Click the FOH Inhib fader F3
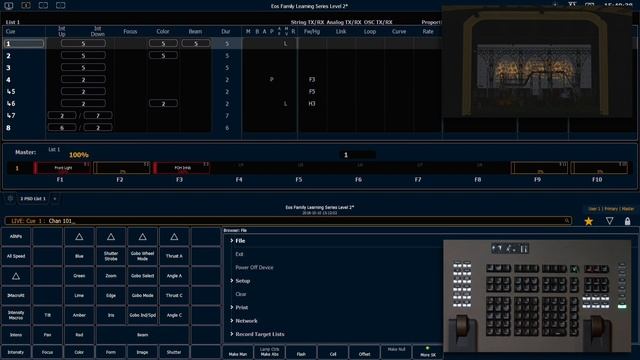The width and height of the screenshot is (640, 360). coord(182,168)
